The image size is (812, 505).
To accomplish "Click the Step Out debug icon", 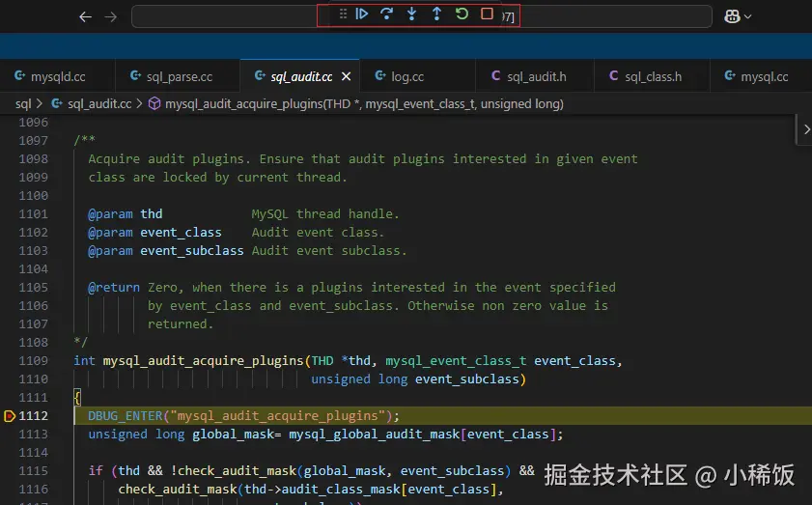I will click(x=436, y=14).
